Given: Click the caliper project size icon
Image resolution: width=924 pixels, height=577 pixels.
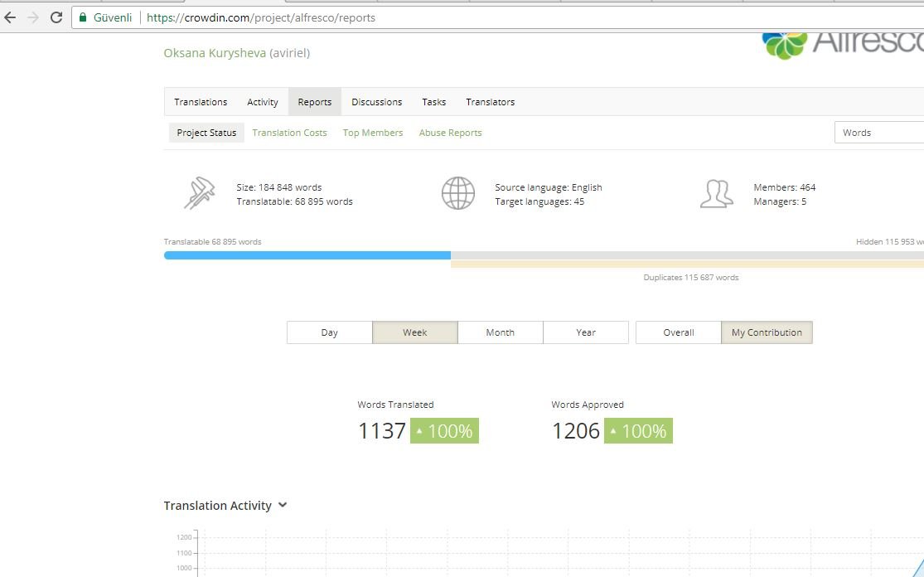Looking at the screenshot, I should tap(199, 192).
